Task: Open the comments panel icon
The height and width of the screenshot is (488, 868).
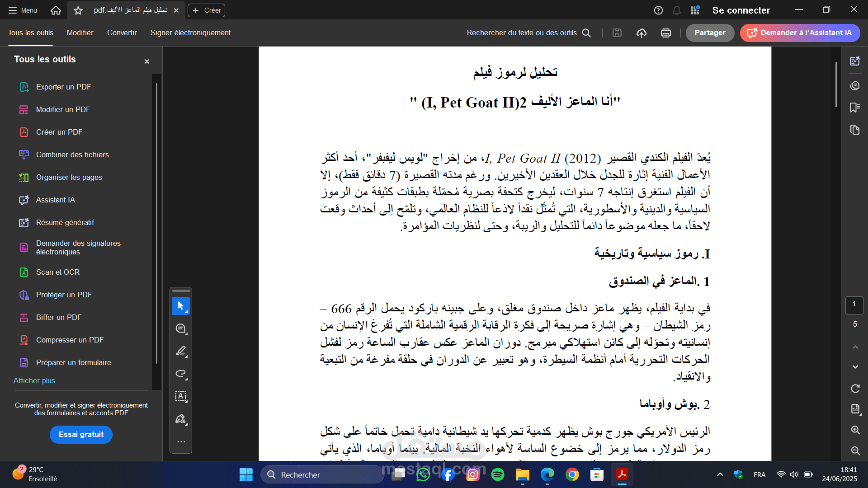Action: tap(854, 85)
